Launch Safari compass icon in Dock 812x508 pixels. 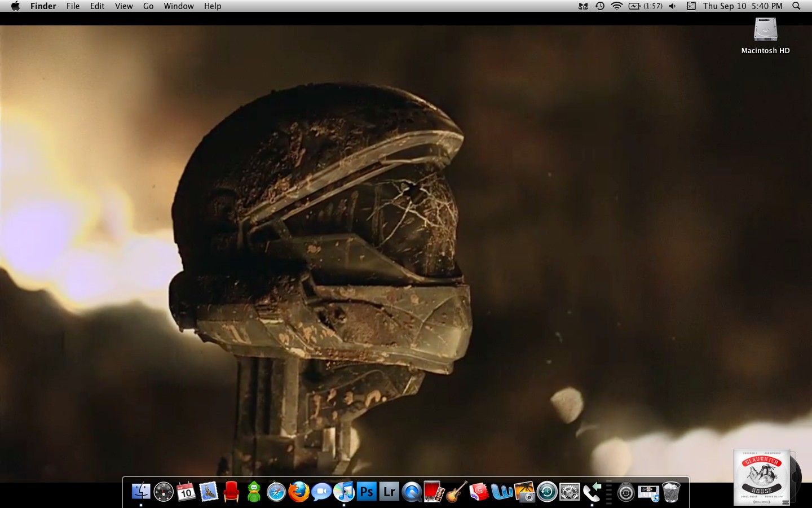pyautogui.click(x=276, y=492)
